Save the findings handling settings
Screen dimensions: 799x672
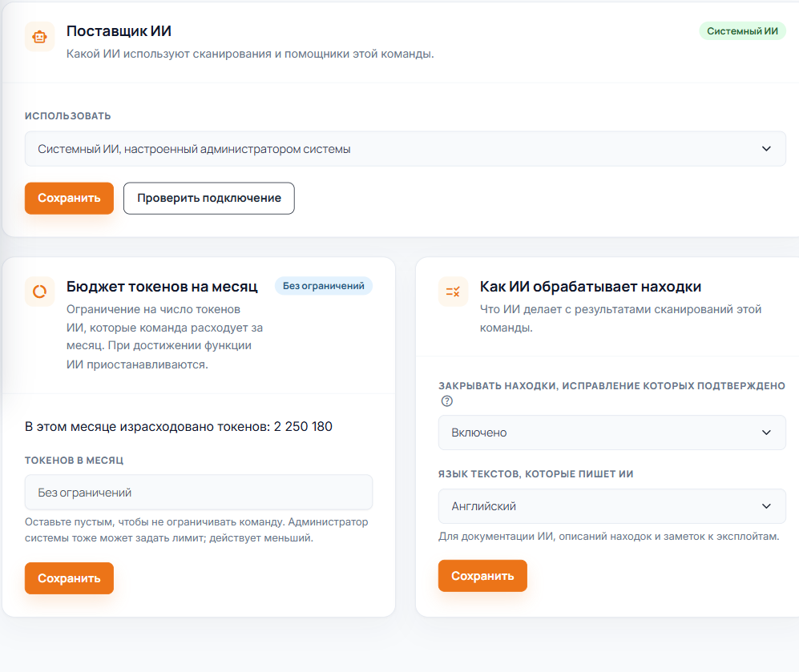click(482, 576)
